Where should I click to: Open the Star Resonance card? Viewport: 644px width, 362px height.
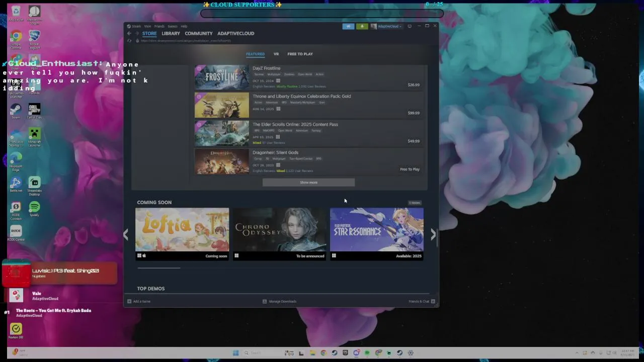click(x=377, y=234)
